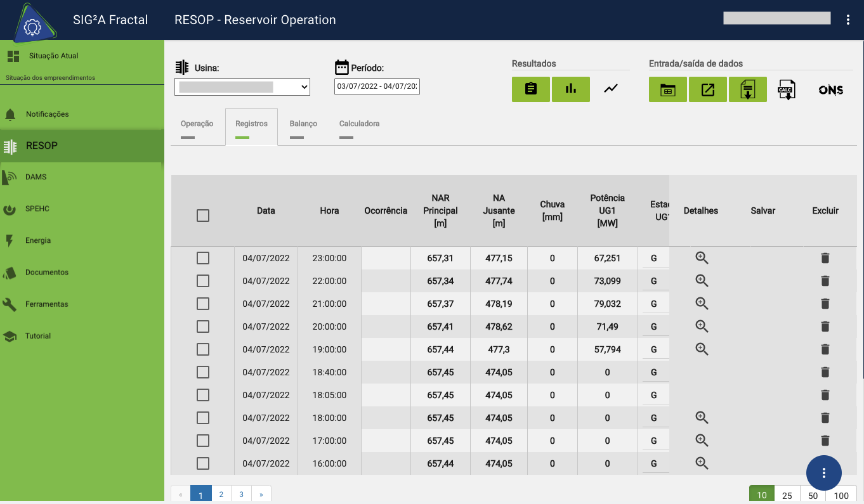This screenshot has width=864, height=504.
Task: Expand the blue floating action button
Action: coord(823,473)
